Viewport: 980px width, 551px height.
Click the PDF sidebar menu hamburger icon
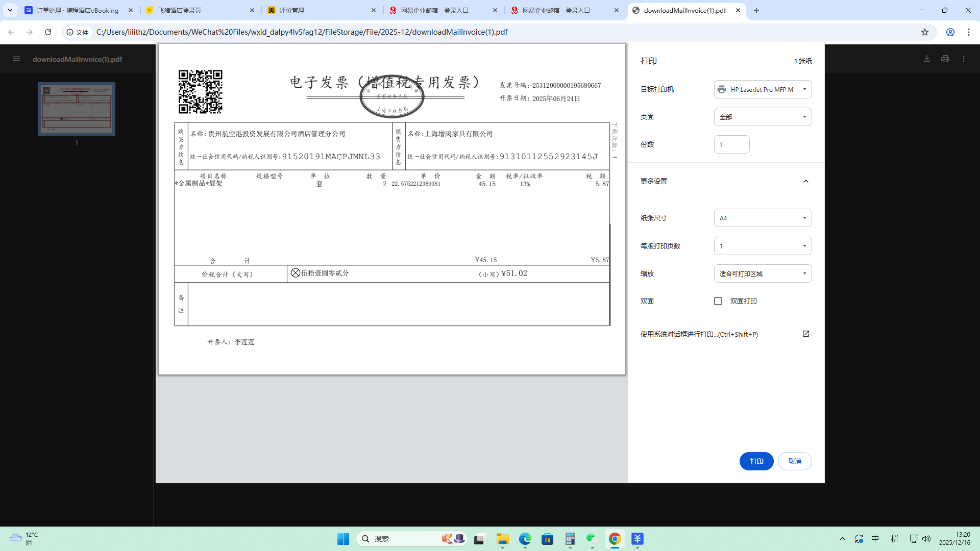coord(16,59)
